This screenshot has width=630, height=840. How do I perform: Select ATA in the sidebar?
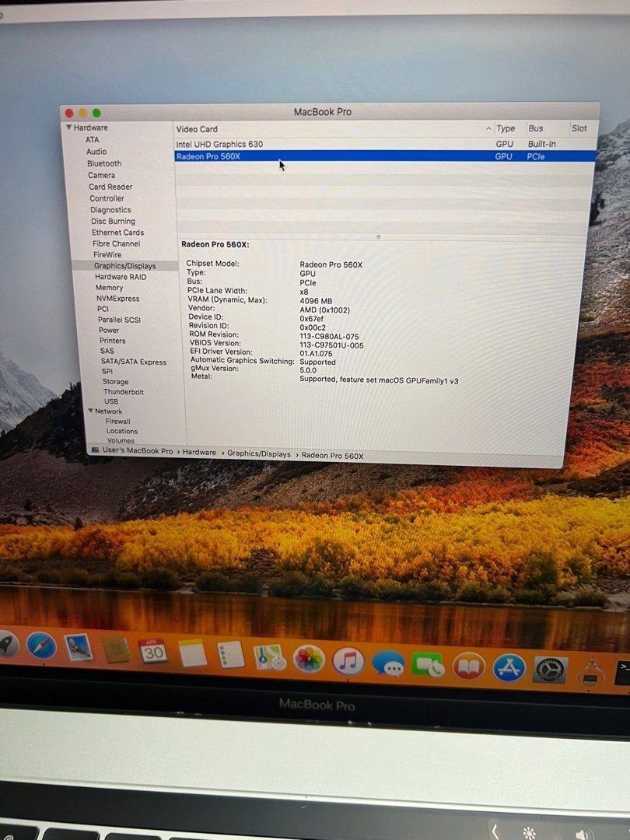coord(92,139)
